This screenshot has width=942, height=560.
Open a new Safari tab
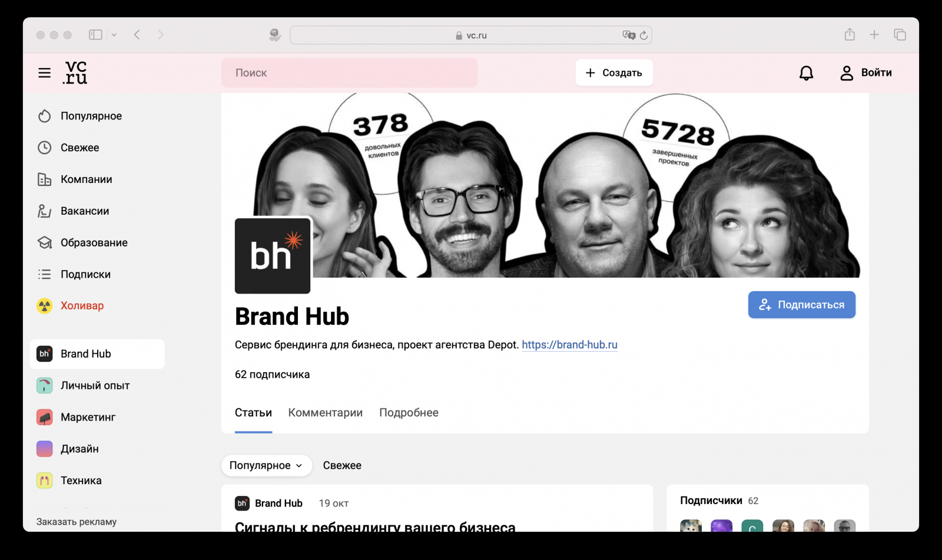point(874,35)
